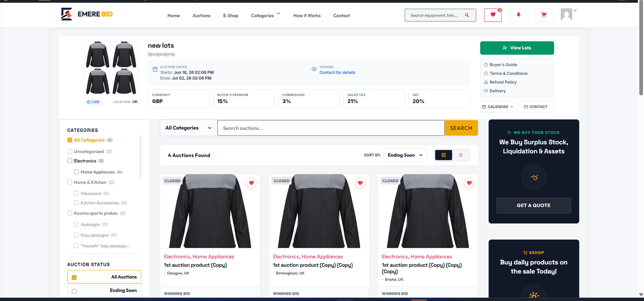
Task: Open How It Works page
Action: pyautogui.click(x=307, y=15)
